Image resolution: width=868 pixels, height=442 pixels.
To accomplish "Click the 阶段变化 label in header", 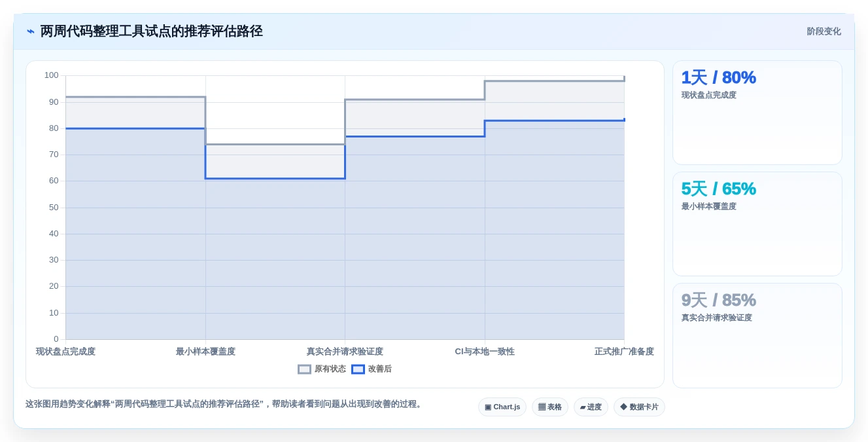I will tap(824, 31).
